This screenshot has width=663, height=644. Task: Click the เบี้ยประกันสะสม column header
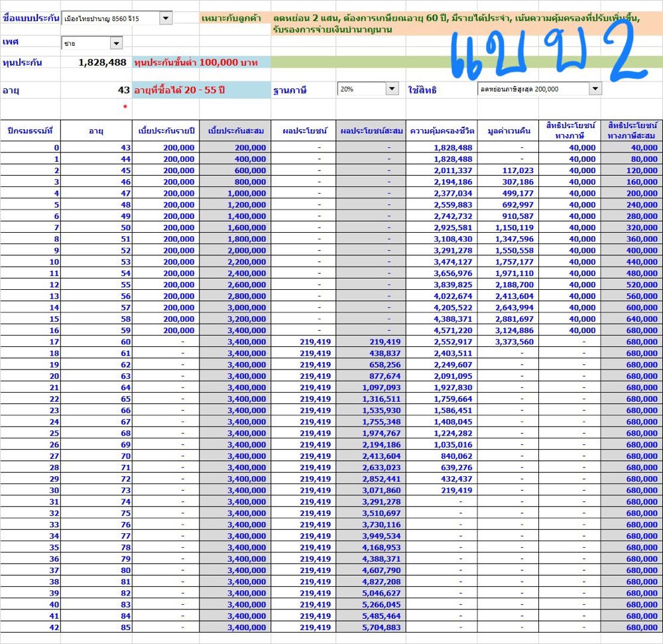[235, 131]
